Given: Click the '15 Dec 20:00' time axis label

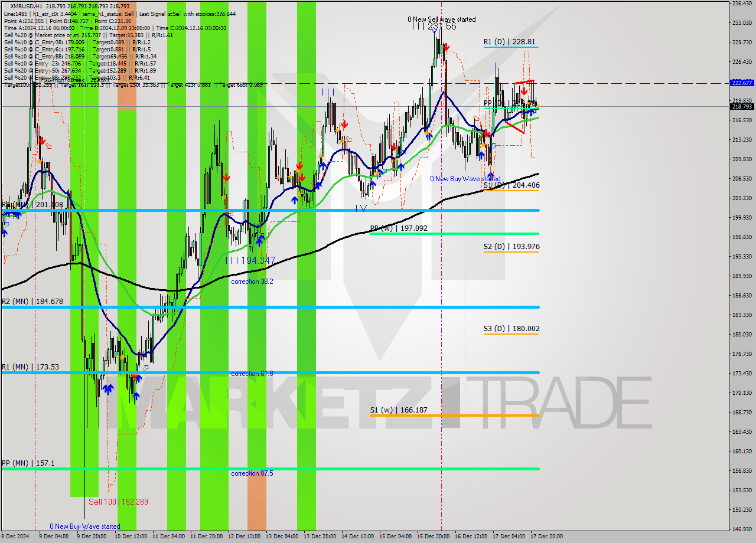Looking at the screenshot, I should point(433,537).
